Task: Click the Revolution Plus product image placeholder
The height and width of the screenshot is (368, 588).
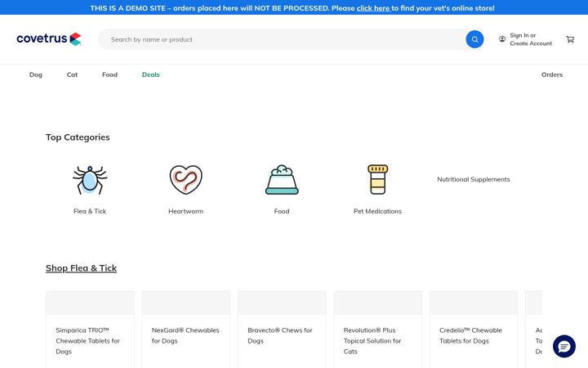Action: click(x=377, y=303)
